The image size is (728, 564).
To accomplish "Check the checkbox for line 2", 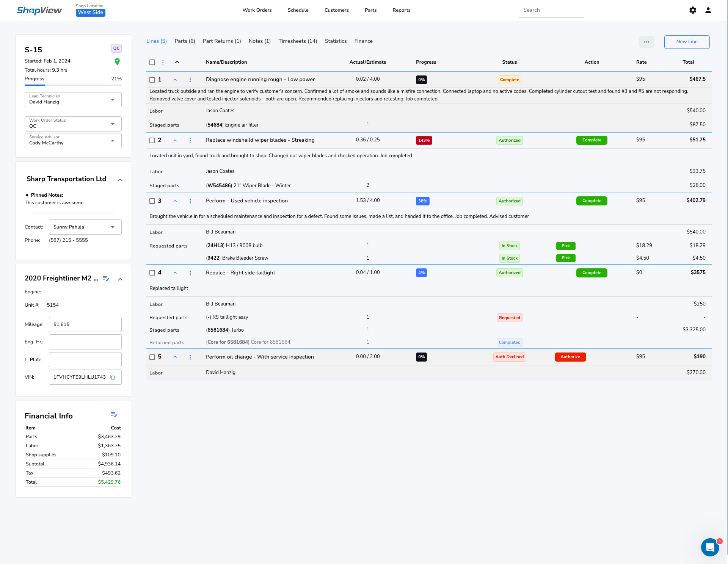I will [152, 140].
